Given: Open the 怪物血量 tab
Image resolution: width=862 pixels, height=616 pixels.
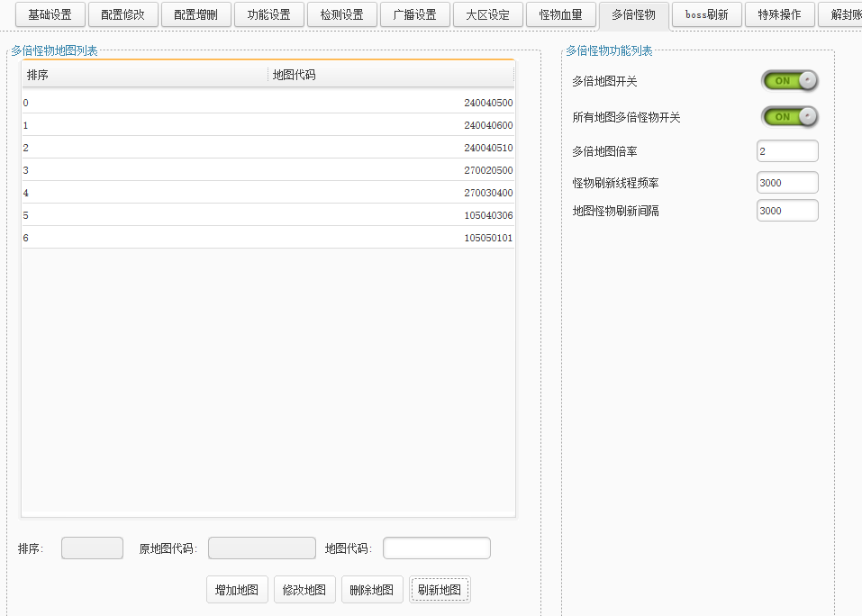Looking at the screenshot, I should [561, 14].
